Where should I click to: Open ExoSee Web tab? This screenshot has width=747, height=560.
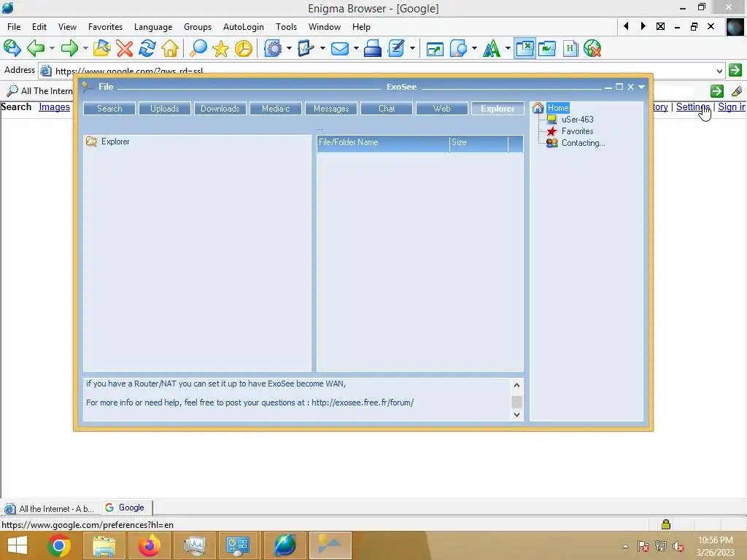tap(441, 109)
